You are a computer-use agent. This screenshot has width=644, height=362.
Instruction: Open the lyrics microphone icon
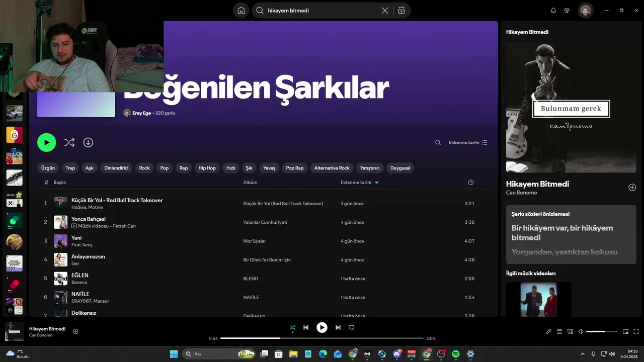click(x=549, y=331)
